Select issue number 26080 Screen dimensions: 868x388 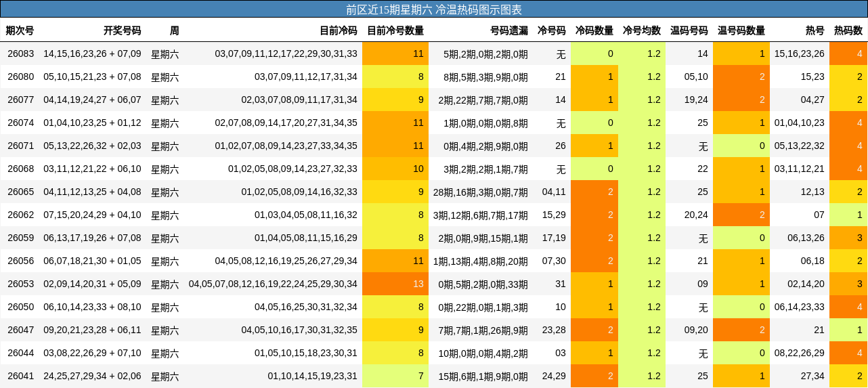click(21, 77)
